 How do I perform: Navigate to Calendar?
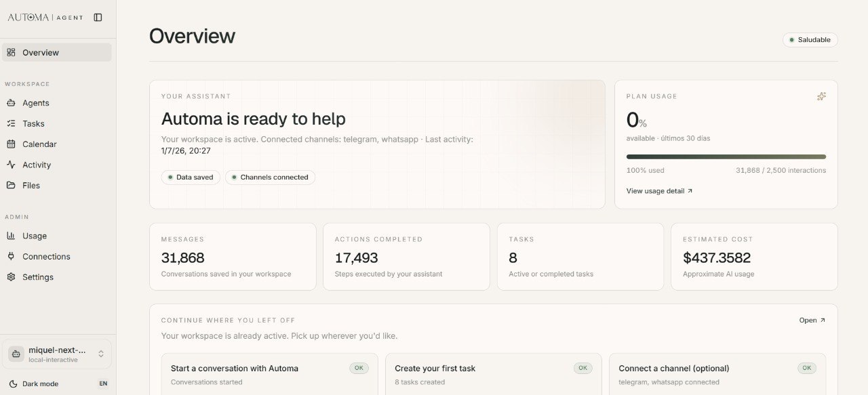[57, 144]
